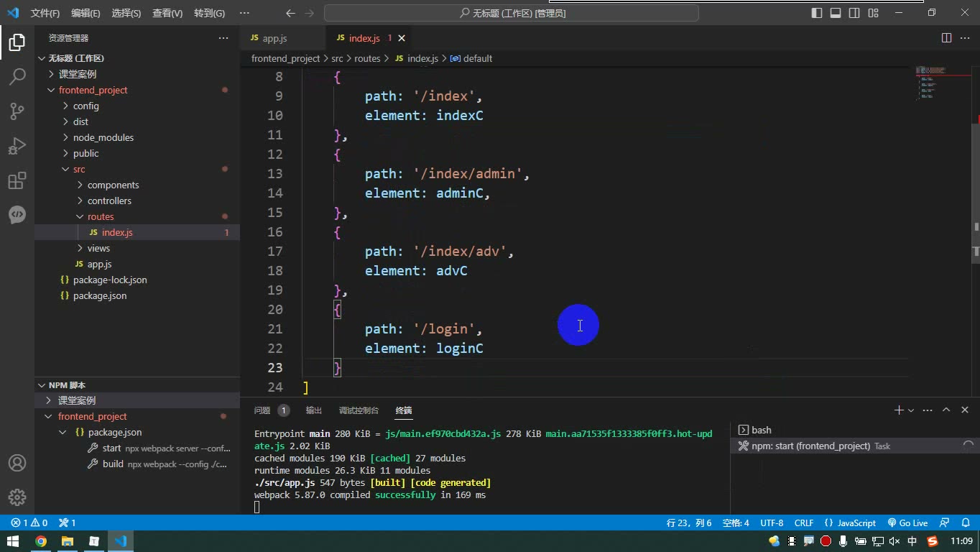Toggle Go Live server in status bar
Viewport: 980px width, 552px height.
(x=908, y=523)
